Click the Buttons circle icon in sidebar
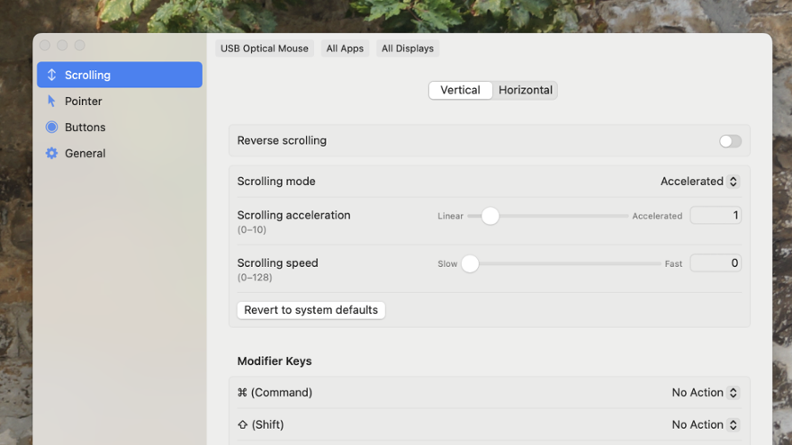 (52, 127)
